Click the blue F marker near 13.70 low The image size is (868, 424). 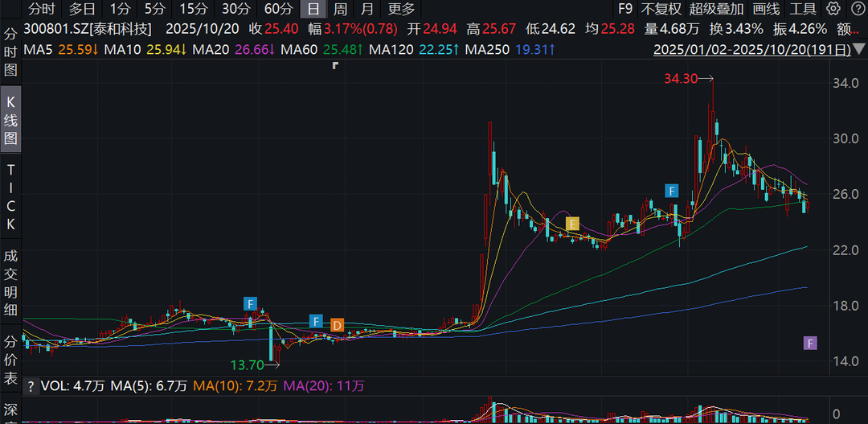coord(251,304)
